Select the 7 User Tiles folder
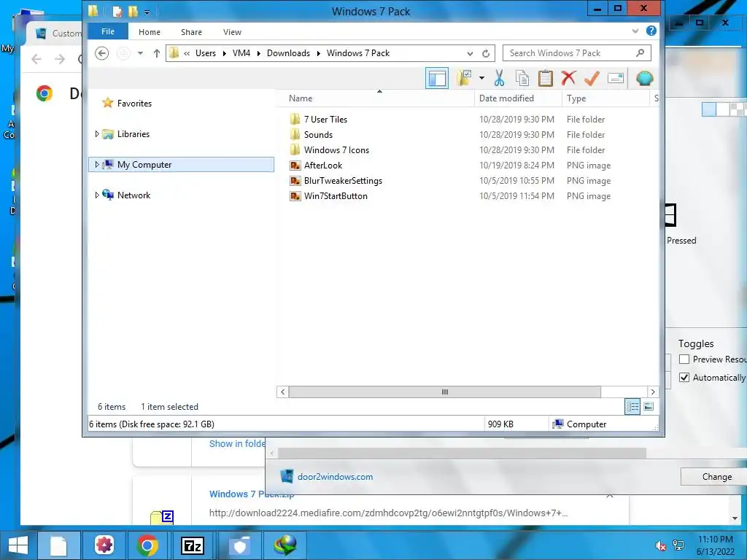Screen dimensions: 747x560 point(325,119)
